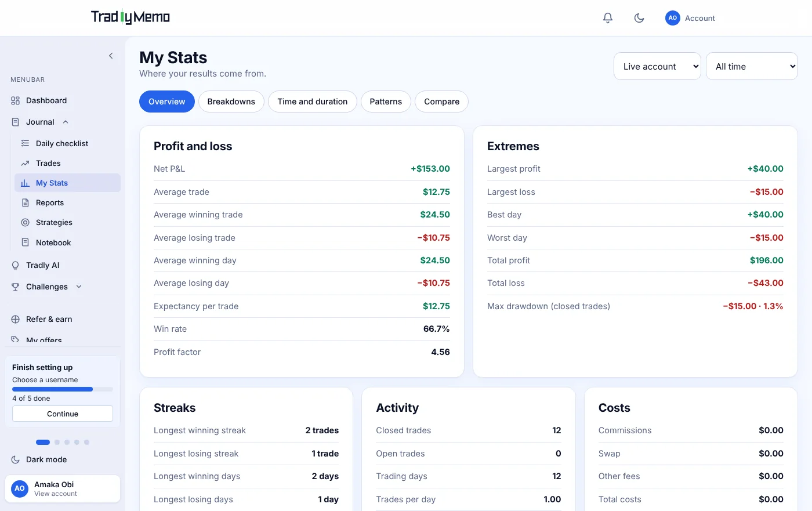The width and height of the screenshot is (812, 511).
Task: Open the Time and duration tab
Action: pyautogui.click(x=313, y=102)
